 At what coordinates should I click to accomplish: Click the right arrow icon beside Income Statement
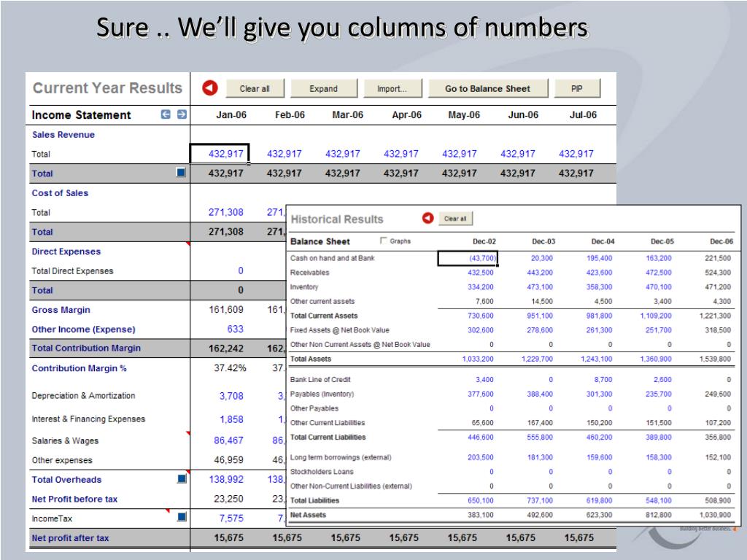182,114
